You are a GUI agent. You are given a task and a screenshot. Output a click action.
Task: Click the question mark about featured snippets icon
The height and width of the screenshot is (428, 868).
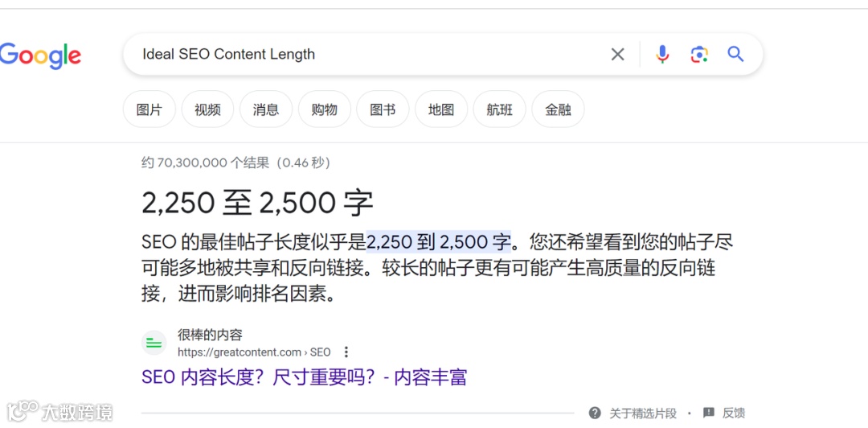tap(595, 413)
